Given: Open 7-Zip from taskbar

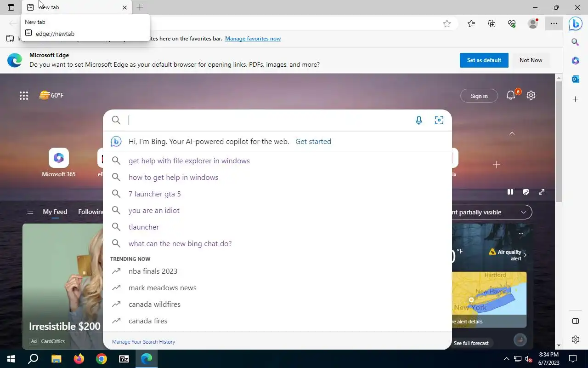Looking at the screenshot, I should click(124, 359).
